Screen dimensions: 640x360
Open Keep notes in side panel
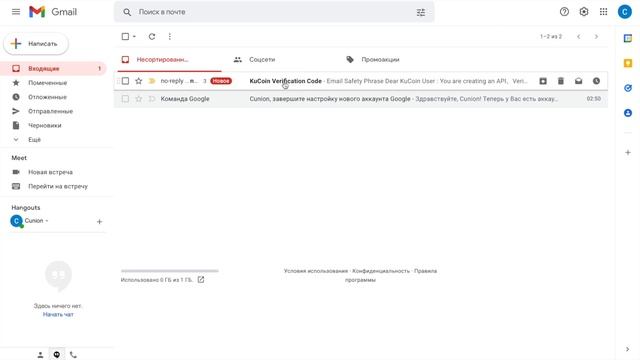pyautogui.click(x=628, y=63)
